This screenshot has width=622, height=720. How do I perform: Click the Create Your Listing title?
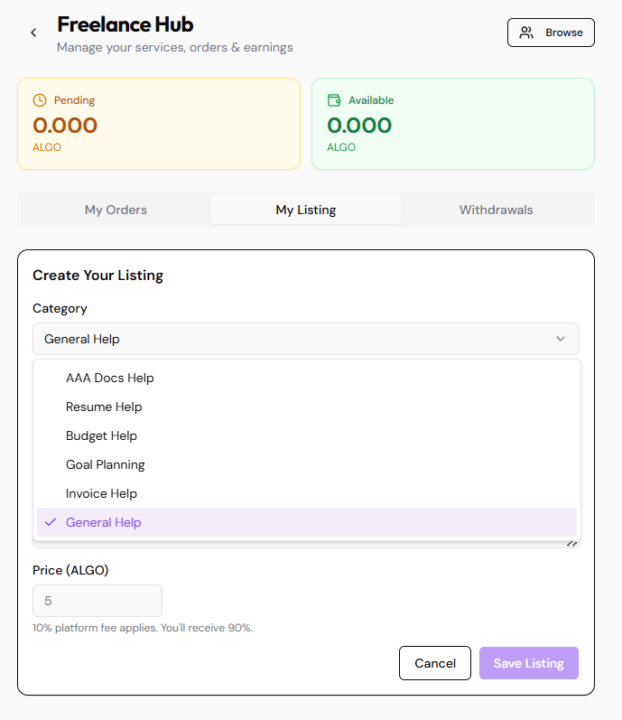click(x=98, y=275)
